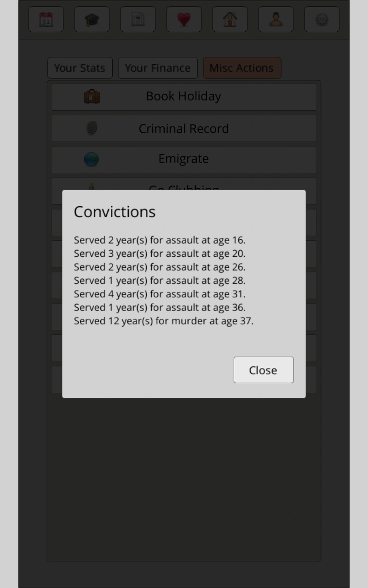
Task: Click the house icon in top bar
Action: coord(230,19)
